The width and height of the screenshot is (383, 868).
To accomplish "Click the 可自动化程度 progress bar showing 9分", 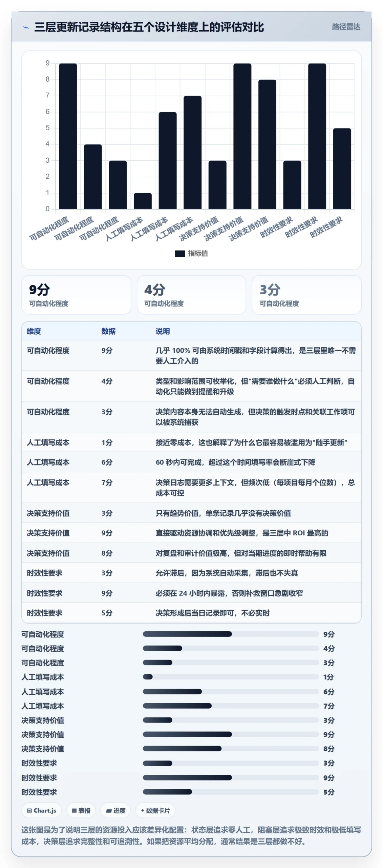I will (231, 634).
